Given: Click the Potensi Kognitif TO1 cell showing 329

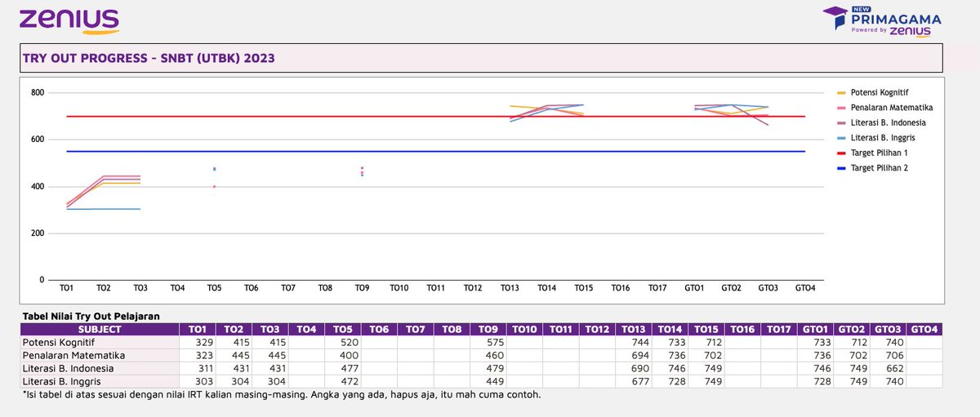Looking at the screenshot, I should [x=198, y=343].
